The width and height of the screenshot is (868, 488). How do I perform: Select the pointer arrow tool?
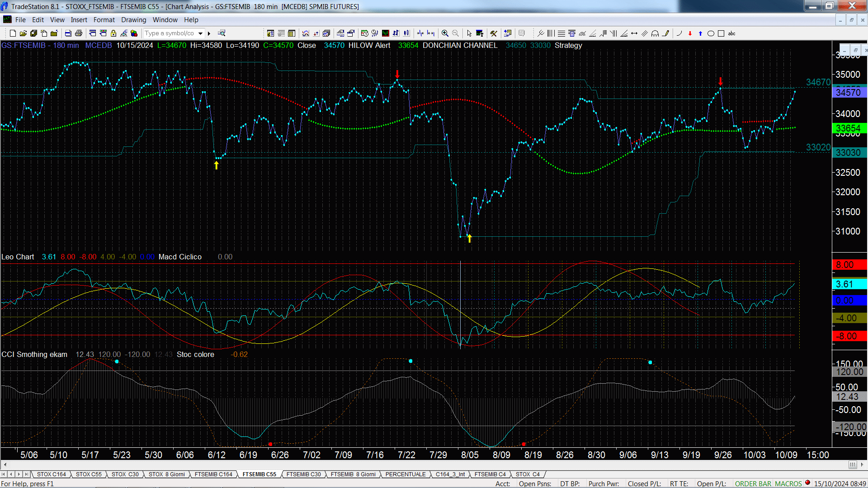469,33
